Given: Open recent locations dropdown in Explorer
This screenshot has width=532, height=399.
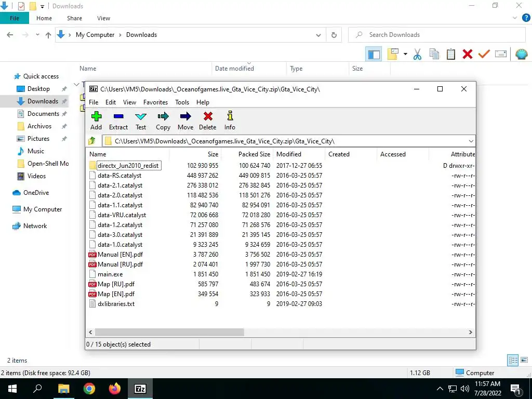Looking at the screenshot, I should click(x=37, y=35).
